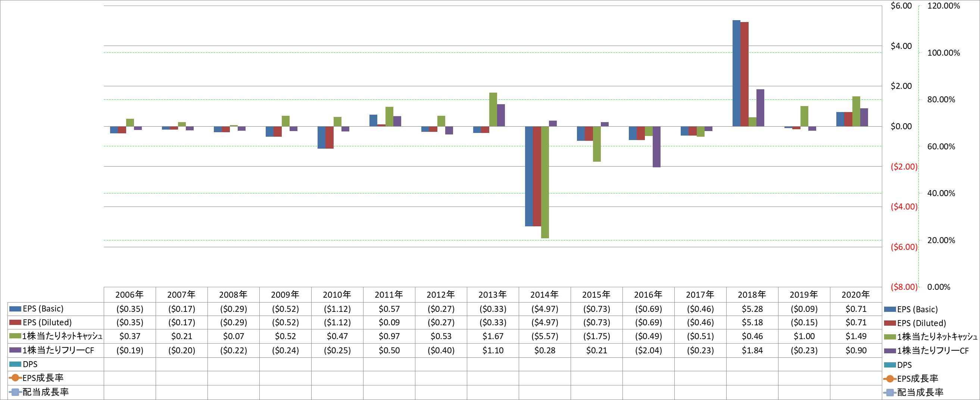Select the EPS成長率 entry in the right-side legend

[x=911, y=379]
